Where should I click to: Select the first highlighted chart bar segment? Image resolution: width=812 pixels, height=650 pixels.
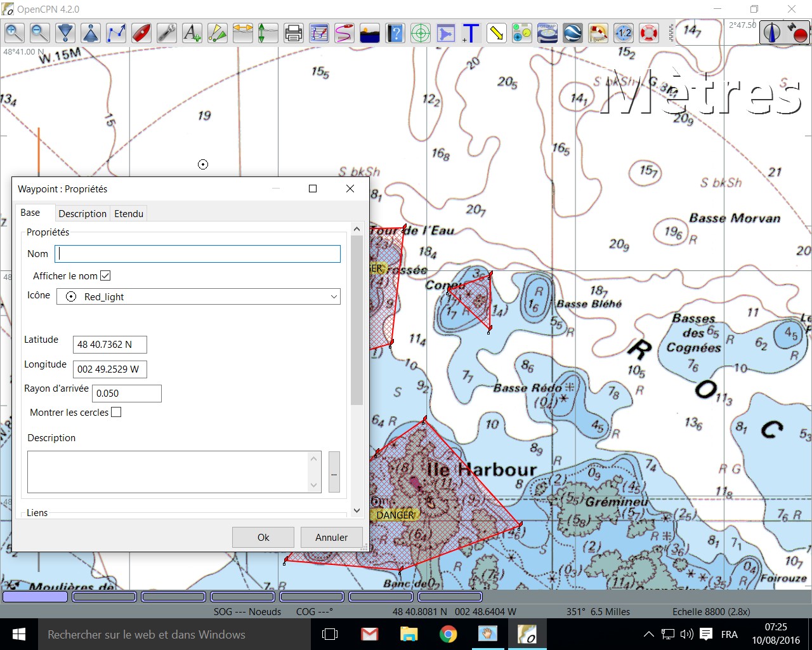[36, 597]
